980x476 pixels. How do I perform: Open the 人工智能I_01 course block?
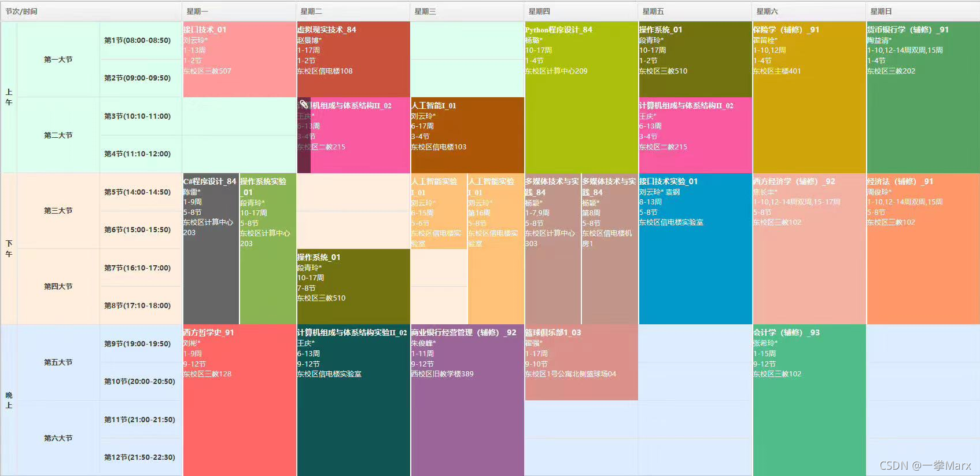[x=467, y=136]
